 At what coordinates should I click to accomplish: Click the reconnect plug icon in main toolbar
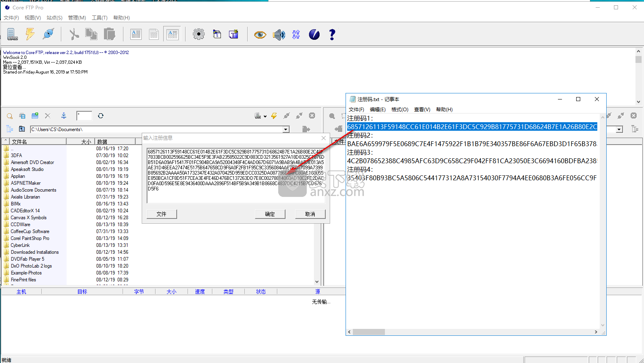(48, 34)
